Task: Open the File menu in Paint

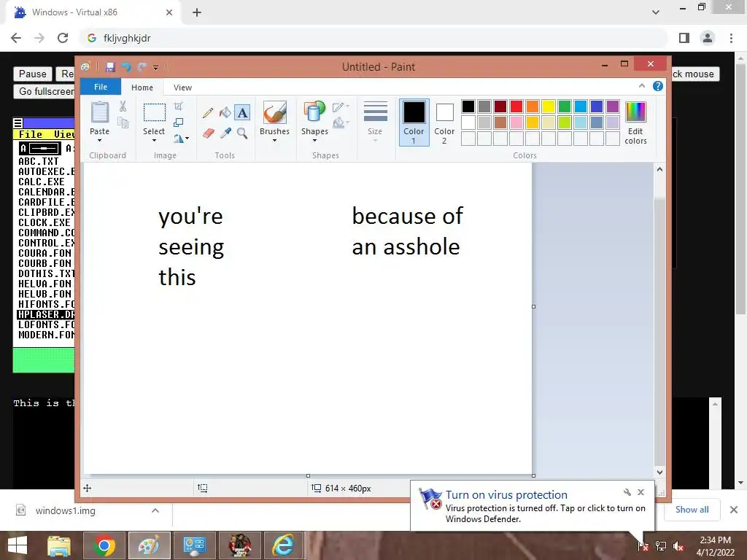Action: click(101, 87)
